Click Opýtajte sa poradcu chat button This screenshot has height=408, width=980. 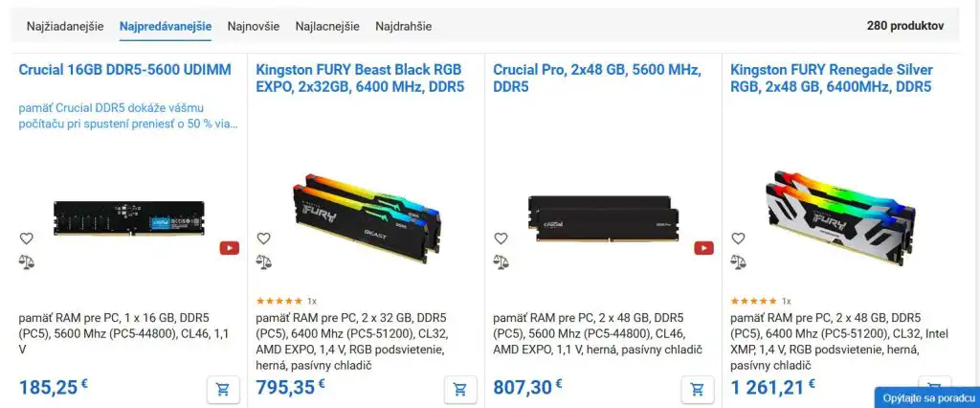coord(927,398)
